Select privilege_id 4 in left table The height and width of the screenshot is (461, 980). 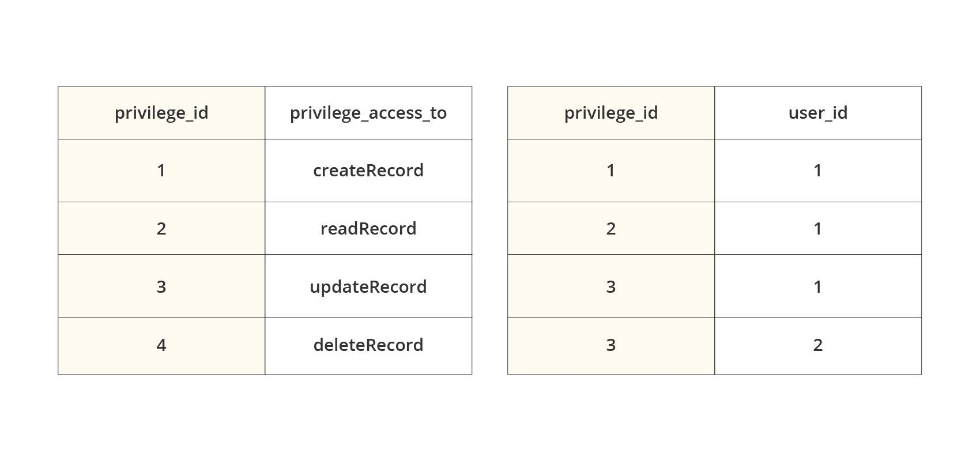point(161,346)
